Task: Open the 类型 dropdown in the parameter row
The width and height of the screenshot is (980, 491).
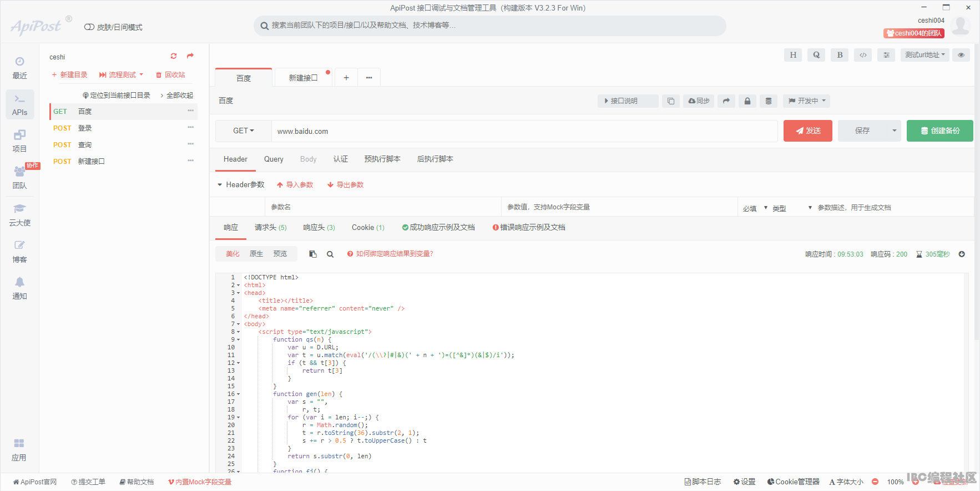Action: [792, 208]
